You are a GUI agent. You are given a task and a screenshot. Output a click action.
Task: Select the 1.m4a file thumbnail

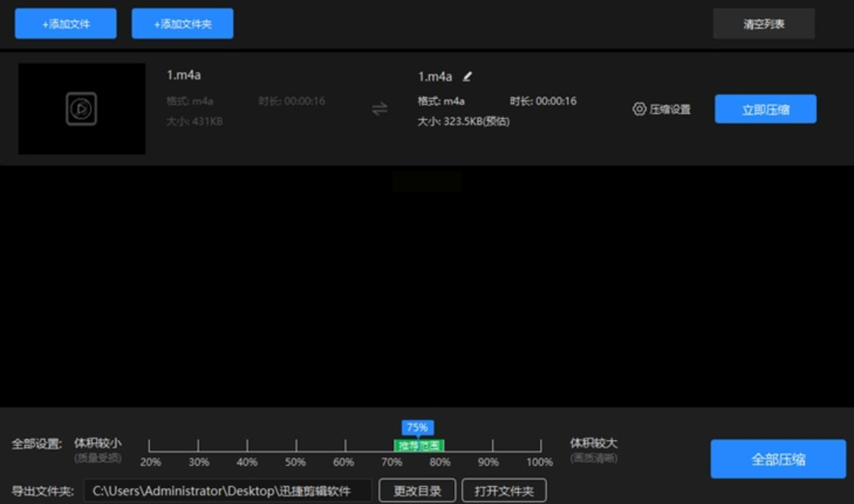(82, 109)
